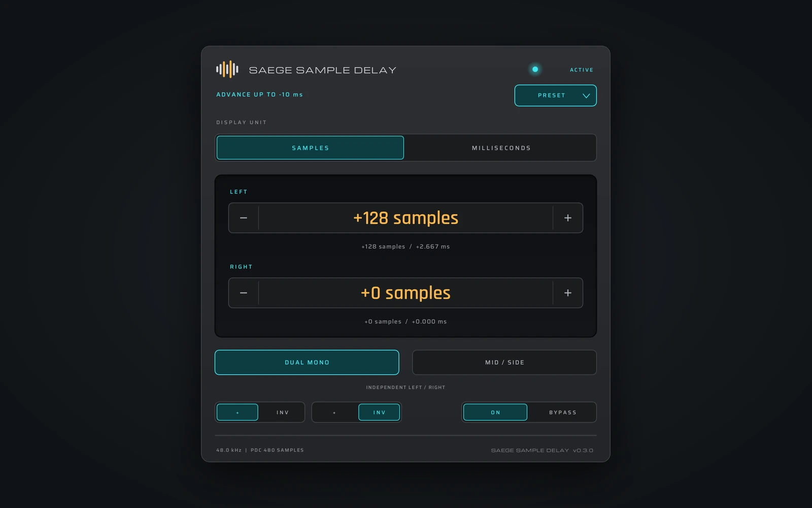Click the 'PDC 480 SAMPLES' status text
812x508 pixels.
pos(277,450)
